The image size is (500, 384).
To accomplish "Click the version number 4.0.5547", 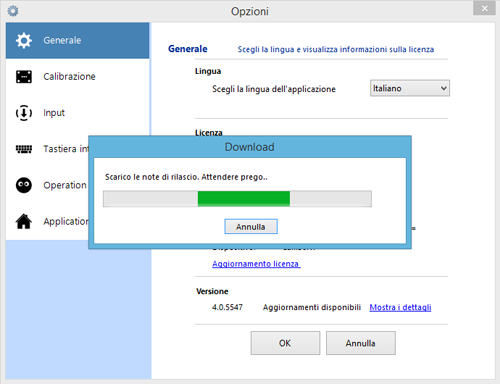I will [x=227, y=307].
